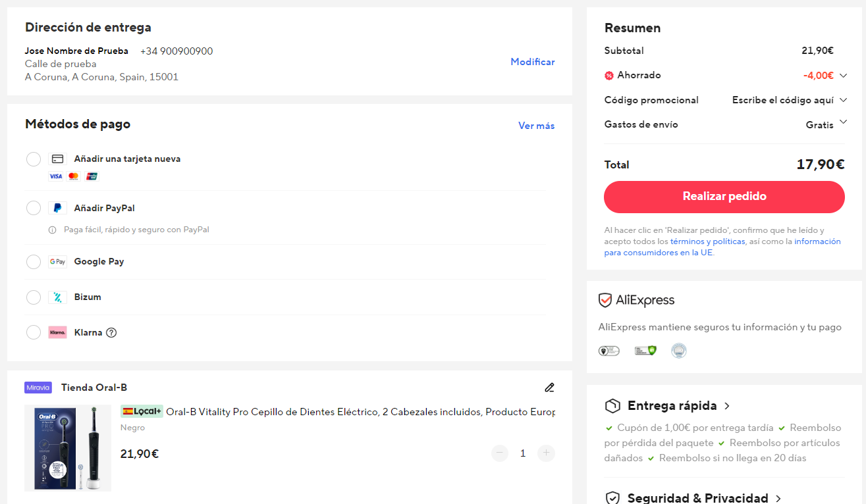This screenshot has width=866, height=504.
Task: Expand the Ahorrado savings details chevron
Action: point(843,76)
